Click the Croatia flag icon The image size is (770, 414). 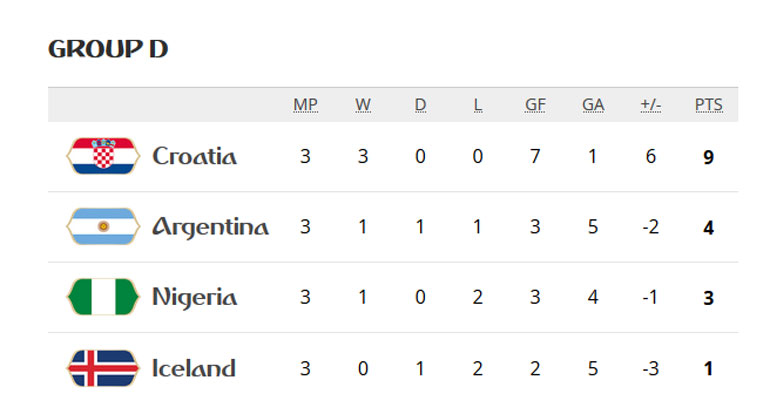(x=102, y=157)
